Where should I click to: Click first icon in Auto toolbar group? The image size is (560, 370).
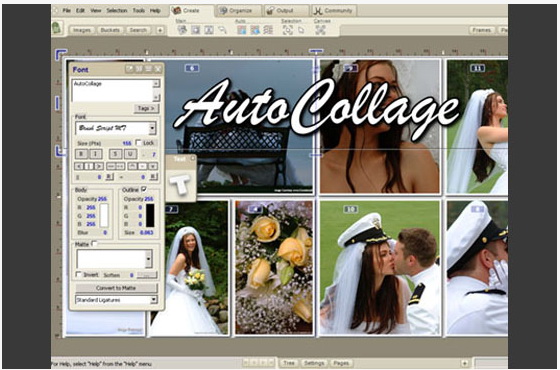[x=242, y=30]
